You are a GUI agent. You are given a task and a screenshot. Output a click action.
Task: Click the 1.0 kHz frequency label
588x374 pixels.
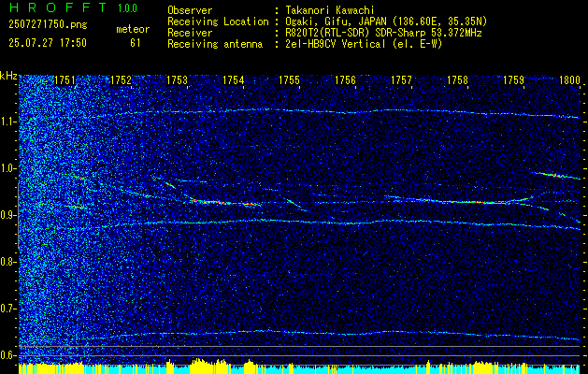7,168
